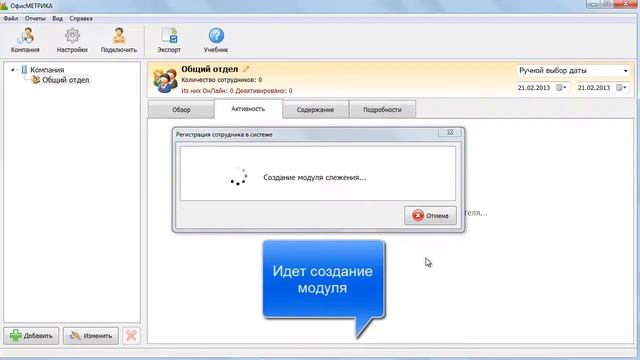Viewport: 640px width, 360px height.
Task: Click the department group avatar icon
Action: click(x=165, y=80)
